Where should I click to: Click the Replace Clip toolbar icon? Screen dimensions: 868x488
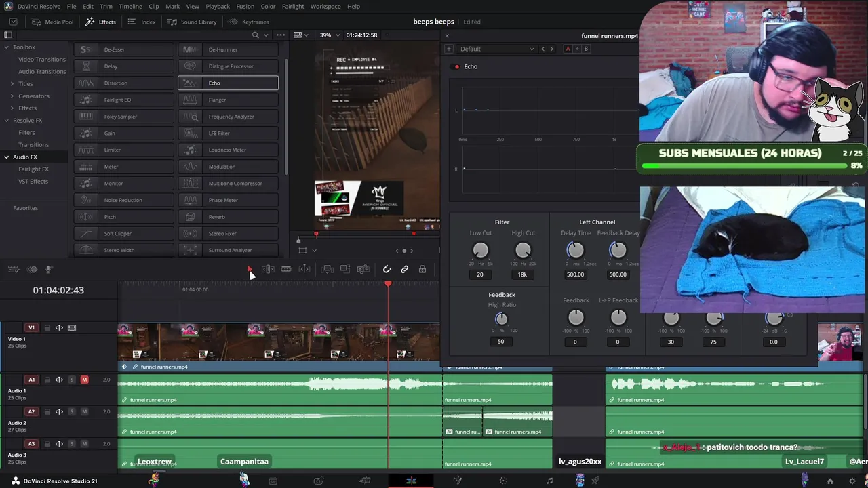click(363, 270)
